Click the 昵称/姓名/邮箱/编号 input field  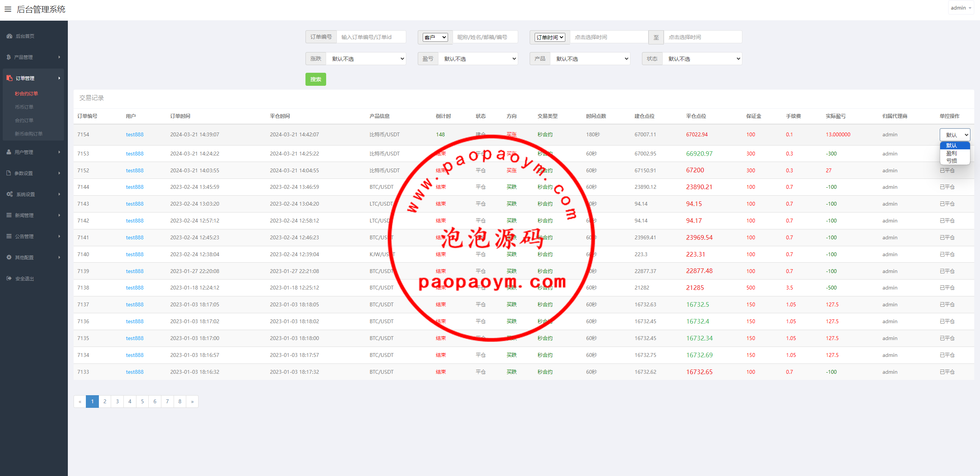coord(485,37)
